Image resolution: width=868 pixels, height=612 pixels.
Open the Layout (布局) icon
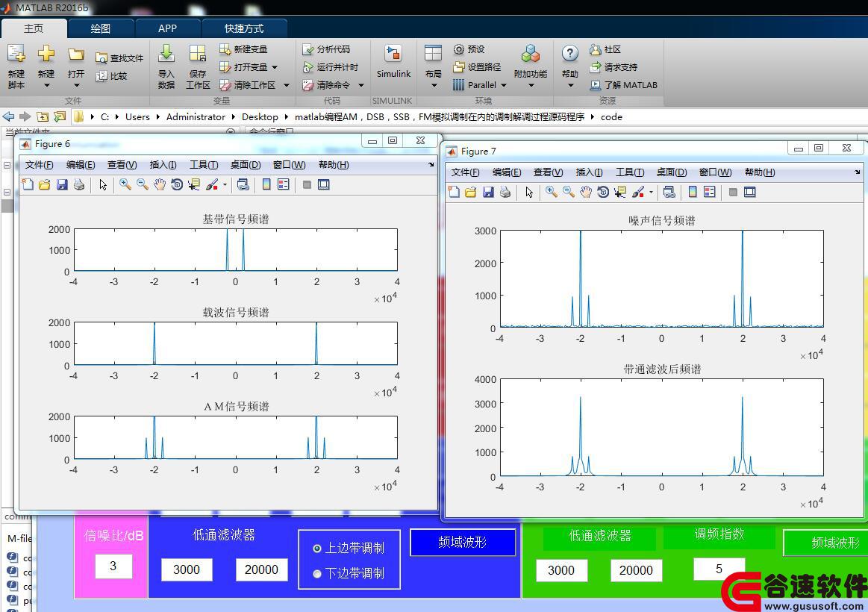[x=433, y=53]
